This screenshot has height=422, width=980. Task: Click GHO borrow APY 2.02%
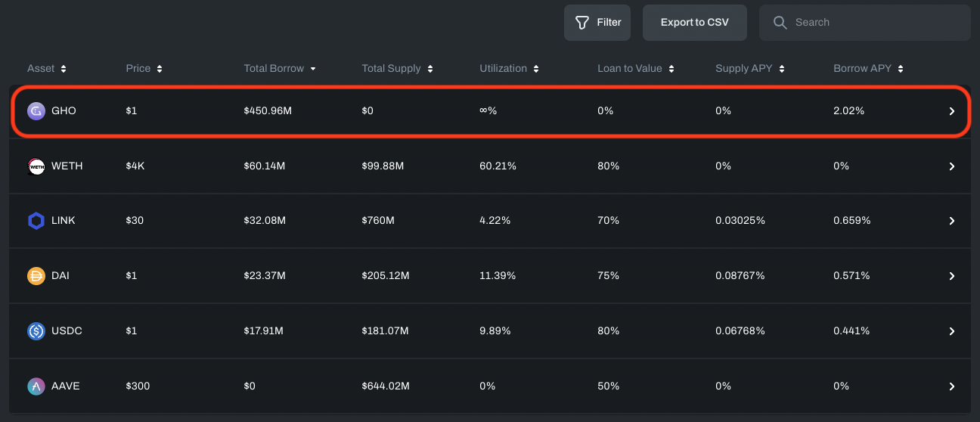point(849,111)
